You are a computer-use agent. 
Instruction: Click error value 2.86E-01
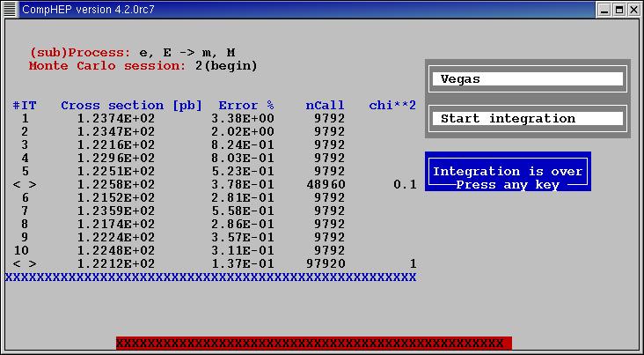[x=242, y=224]
